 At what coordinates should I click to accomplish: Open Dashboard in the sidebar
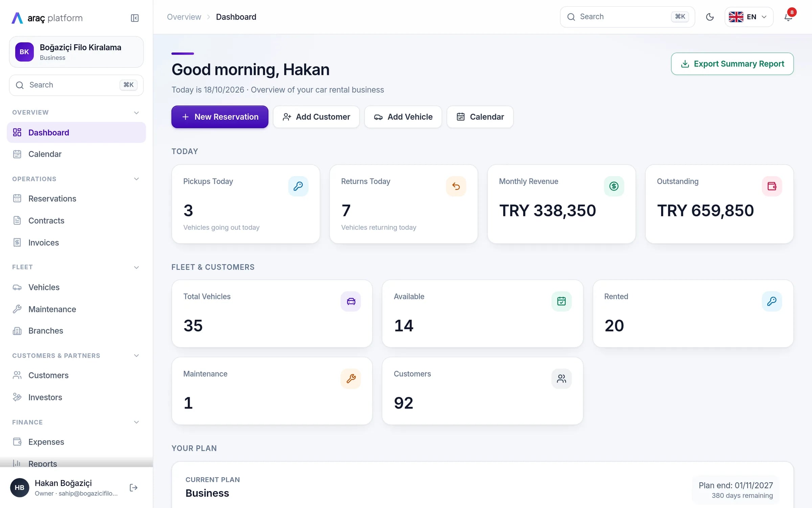(76, 132)
